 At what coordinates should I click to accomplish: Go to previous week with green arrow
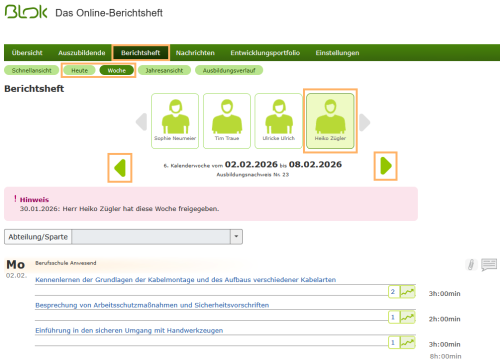[x=120, y=168]
